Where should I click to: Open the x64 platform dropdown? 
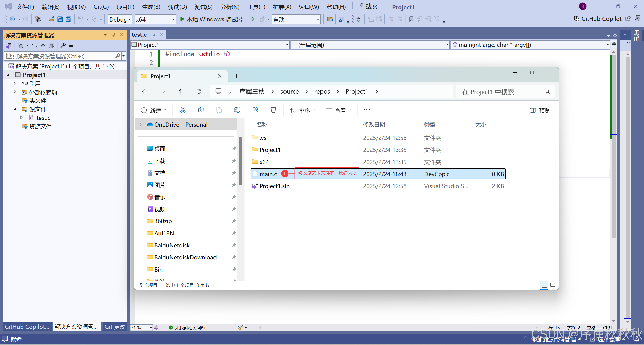155,19
